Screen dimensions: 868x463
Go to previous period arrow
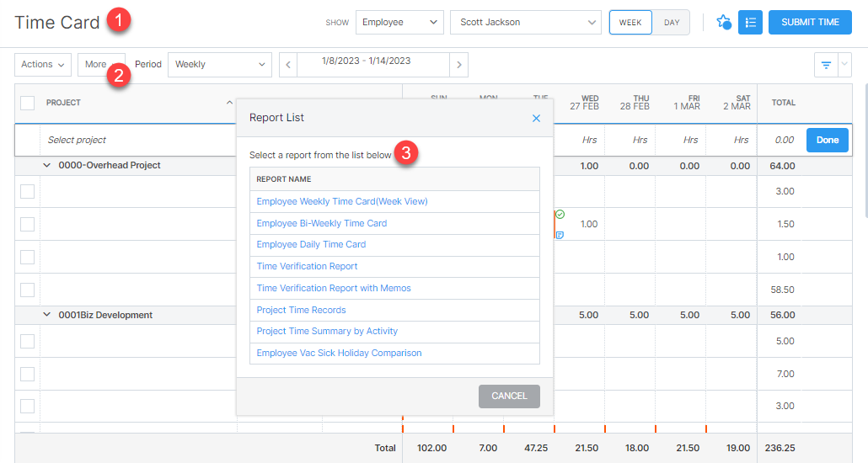[x=288, y=65]
